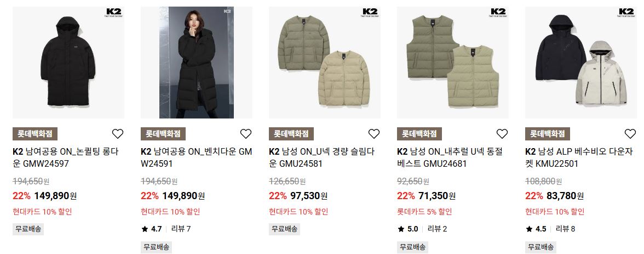
Task: View two U-neck vests product image
Action: pos(453,63)
